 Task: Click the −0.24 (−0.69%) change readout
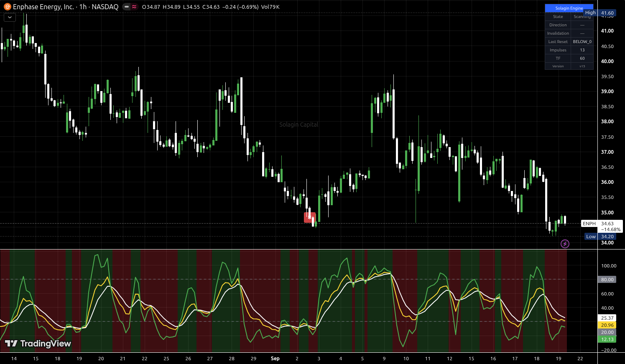[240, 7]
